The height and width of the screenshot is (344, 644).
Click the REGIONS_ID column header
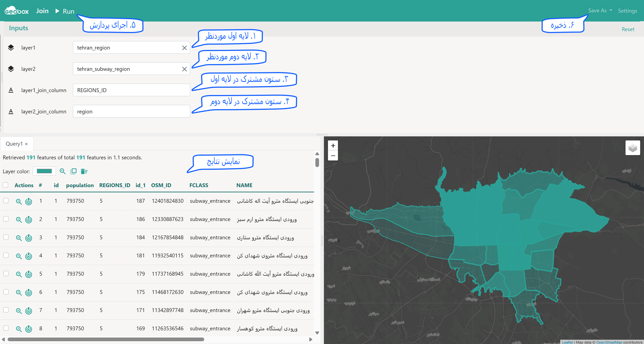pyautogui.click(x=115, y=185)
